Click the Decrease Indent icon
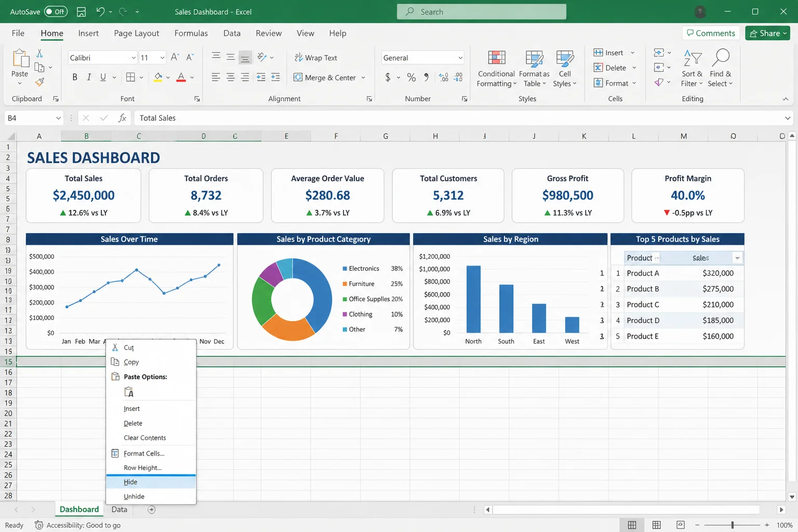This screenshot has width=798, height=532. [x=261, y=77]
